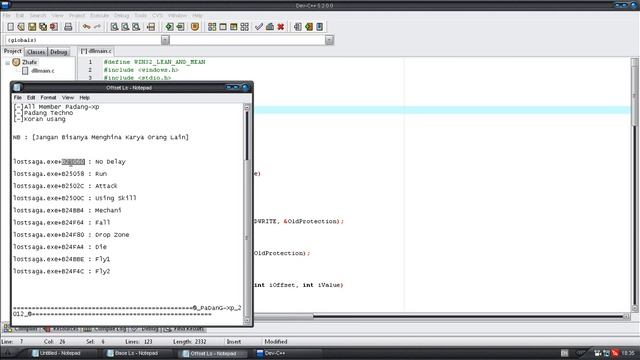Click the Undo toolbar icon
Image resolution: width=640 pixels, height=360 pixels.
pyautogui.click(x=86, y=27)
